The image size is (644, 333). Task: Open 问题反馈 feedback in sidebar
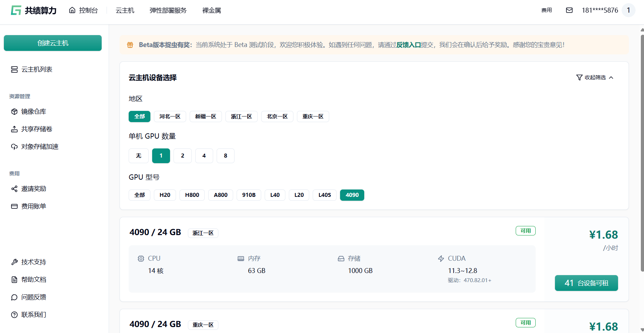pos(33,297)
